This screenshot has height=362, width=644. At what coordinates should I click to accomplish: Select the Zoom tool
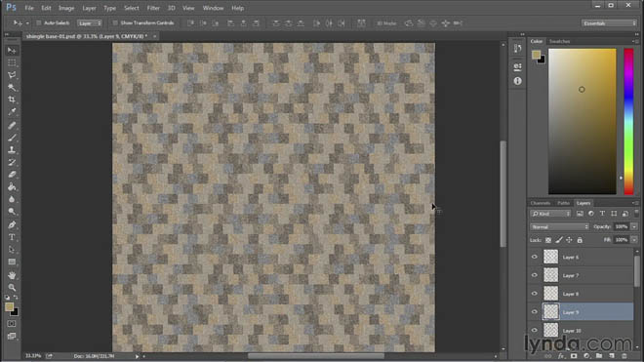pos(12,288)
